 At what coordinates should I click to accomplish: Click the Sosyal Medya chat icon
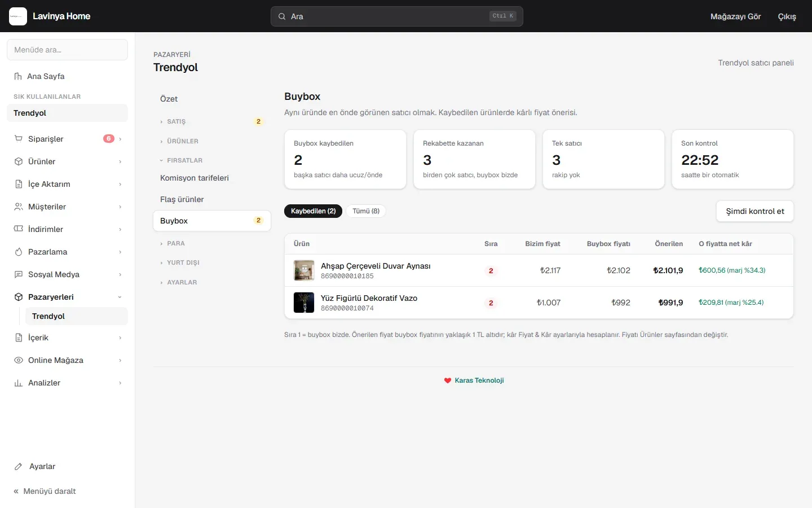click(x=19, y=274)
